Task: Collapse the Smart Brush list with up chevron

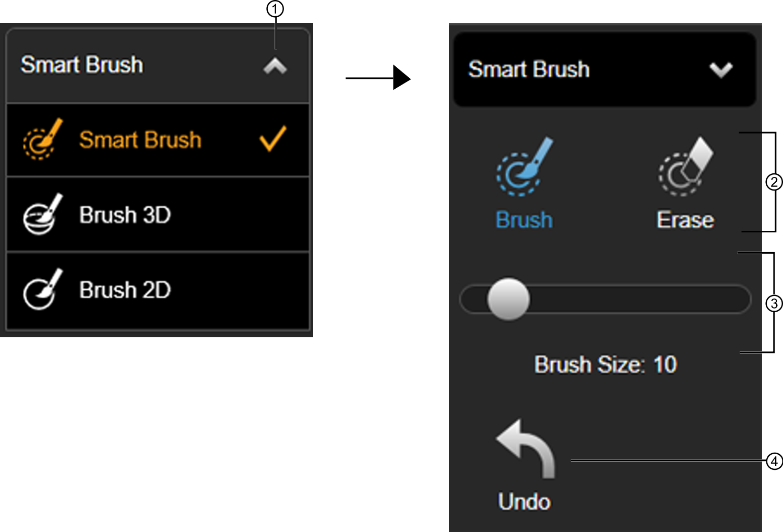Action: [x=275, y=66]
